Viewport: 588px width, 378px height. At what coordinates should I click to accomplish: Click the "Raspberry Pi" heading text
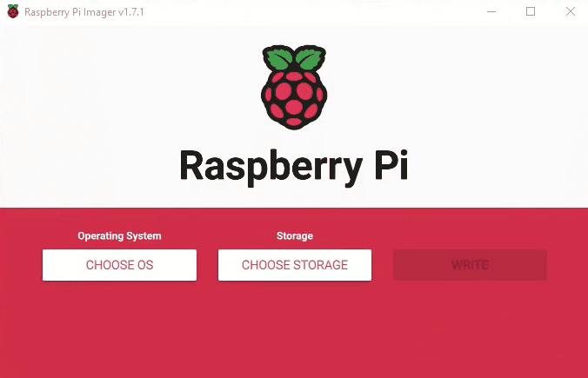click(294, 167)
